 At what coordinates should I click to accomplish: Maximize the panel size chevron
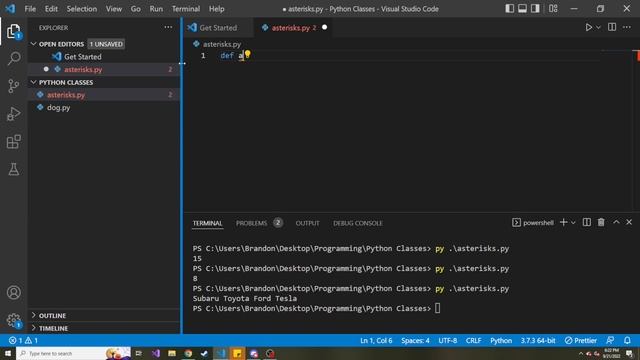616,222
